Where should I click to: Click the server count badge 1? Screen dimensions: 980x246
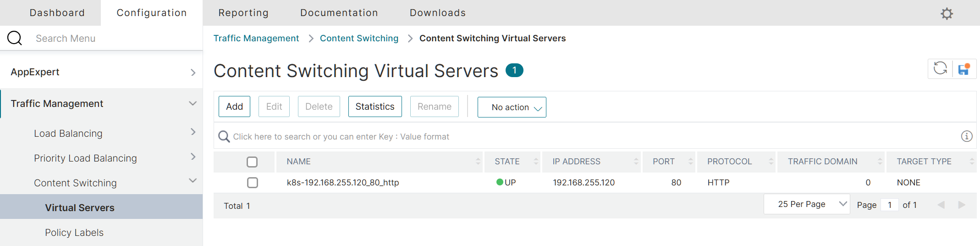click(514, 70)
